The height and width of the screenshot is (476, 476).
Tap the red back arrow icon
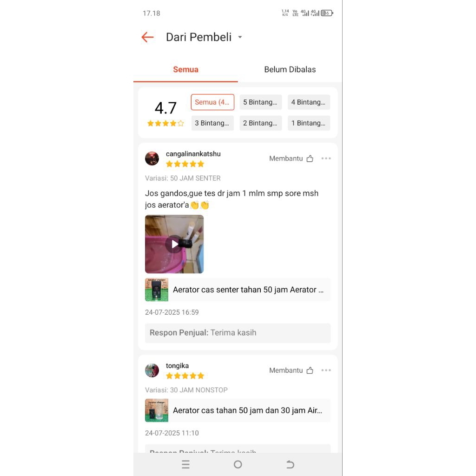(147, 37)
